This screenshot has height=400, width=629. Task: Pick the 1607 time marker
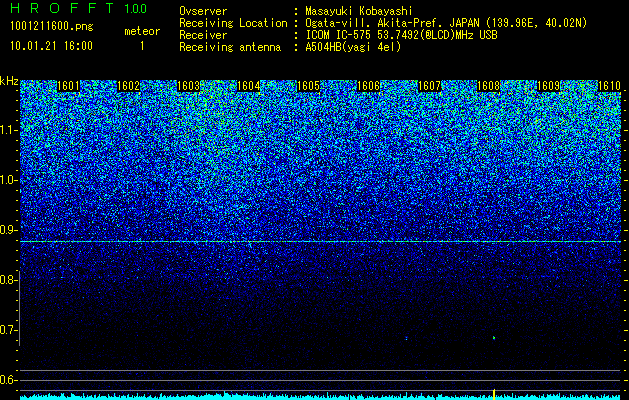pos(429,86)
